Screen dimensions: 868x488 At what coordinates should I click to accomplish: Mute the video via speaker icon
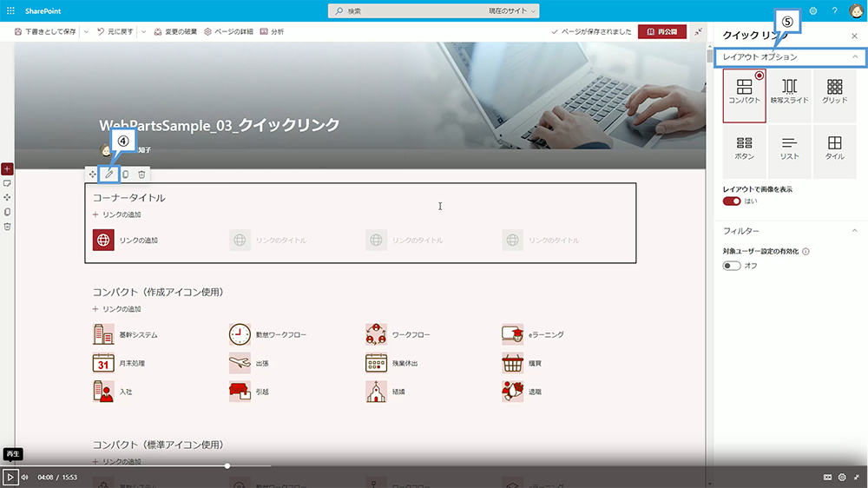[x=25, y=477]
